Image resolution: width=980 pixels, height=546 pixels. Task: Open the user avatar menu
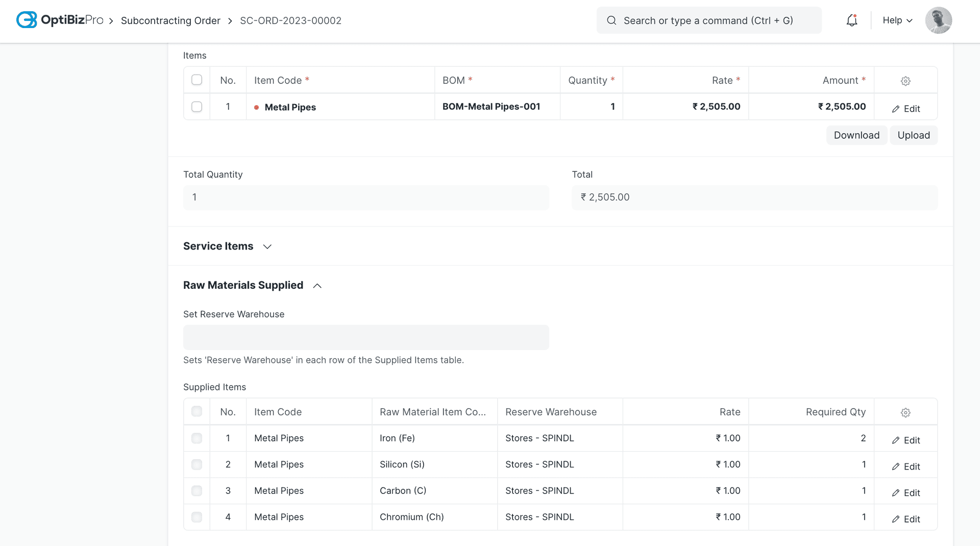click(x=938, y=20)
